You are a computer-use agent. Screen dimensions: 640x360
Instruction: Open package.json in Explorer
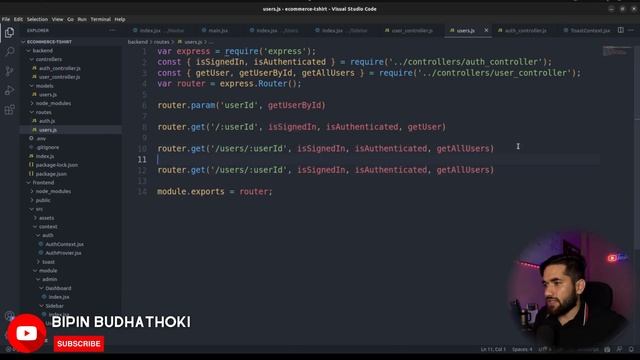click(51, 174)
